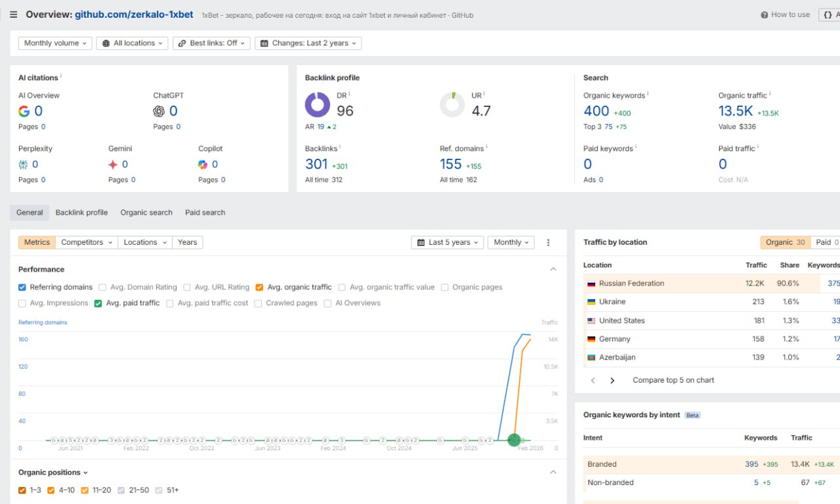Click the Compare top 5 on chart link
The width and height of the screenshot is (840, 504).
(x=673, y=381)
